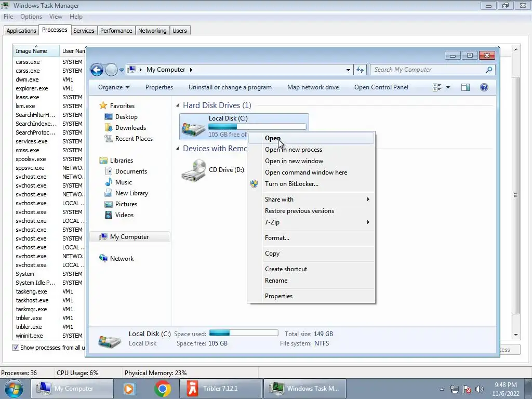532x399 pixels.
Task: Expand the 7-Zip submenu arrow
Action: pyautogui.click(x=368, y=222)
